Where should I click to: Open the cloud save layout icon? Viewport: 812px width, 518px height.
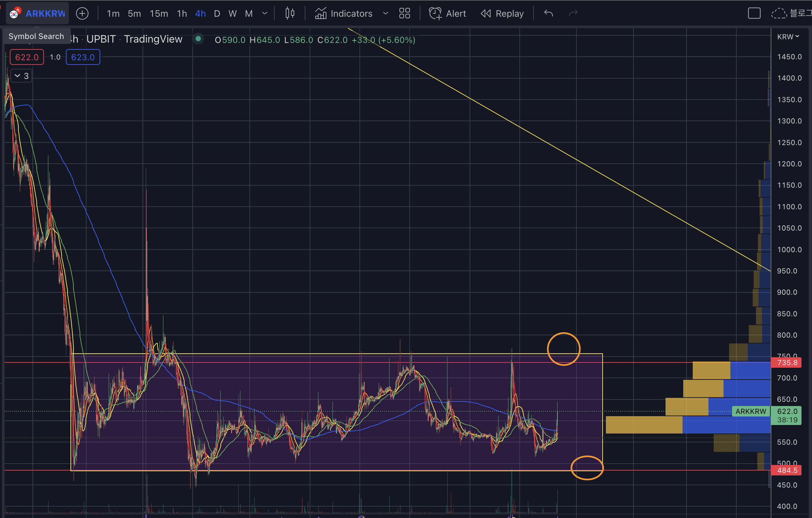(779, 13)
